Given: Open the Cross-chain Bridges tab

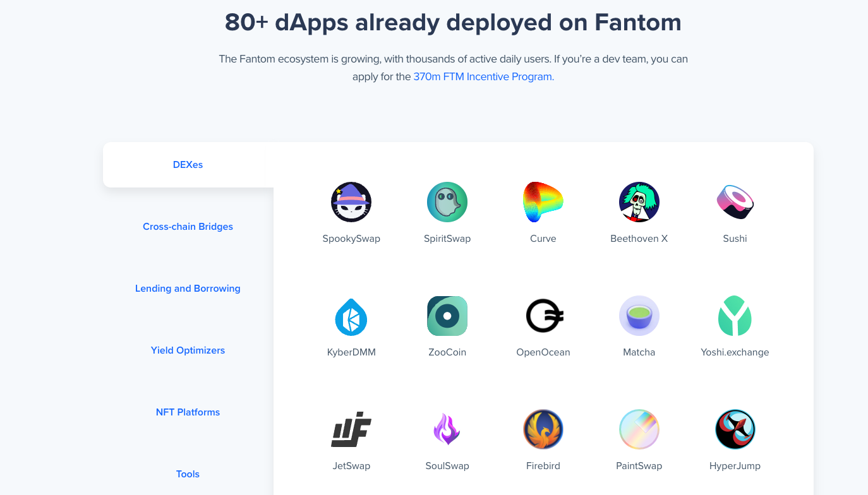Looking at the screenshot, I should click(188, 227).
